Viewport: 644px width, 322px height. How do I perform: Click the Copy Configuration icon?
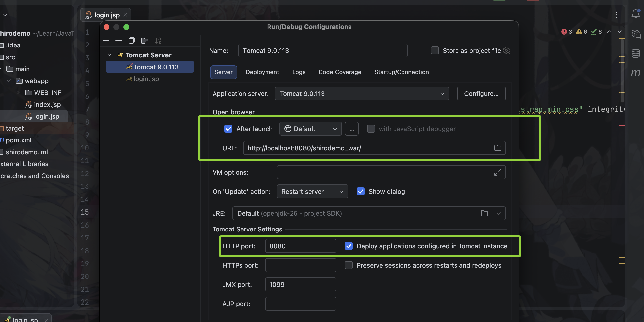point(132,41)
